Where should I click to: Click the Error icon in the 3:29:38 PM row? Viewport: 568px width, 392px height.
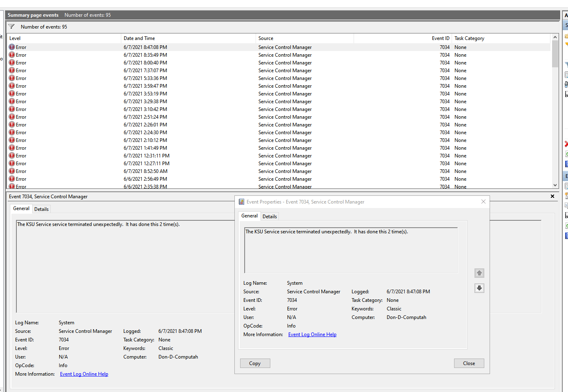(12, 101)
